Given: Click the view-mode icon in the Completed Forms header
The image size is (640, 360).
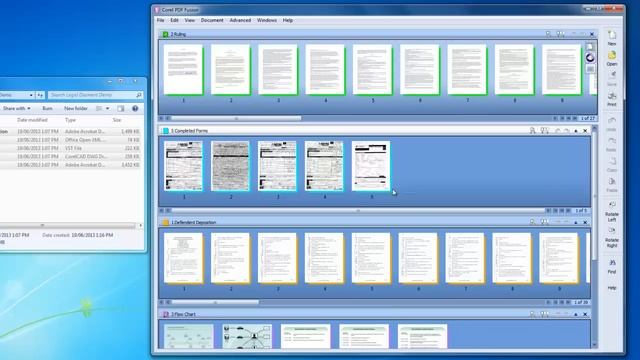Looking at the screenshot, I should coord(544,131).
